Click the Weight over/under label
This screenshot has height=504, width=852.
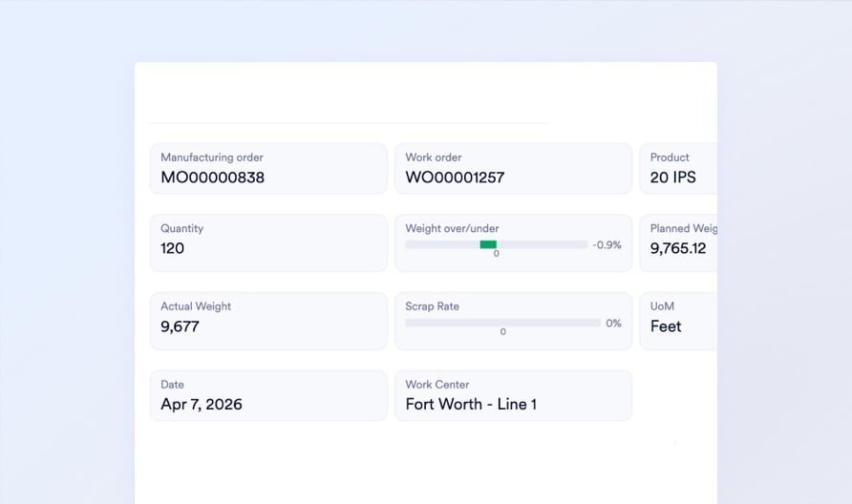pos(452,229)
